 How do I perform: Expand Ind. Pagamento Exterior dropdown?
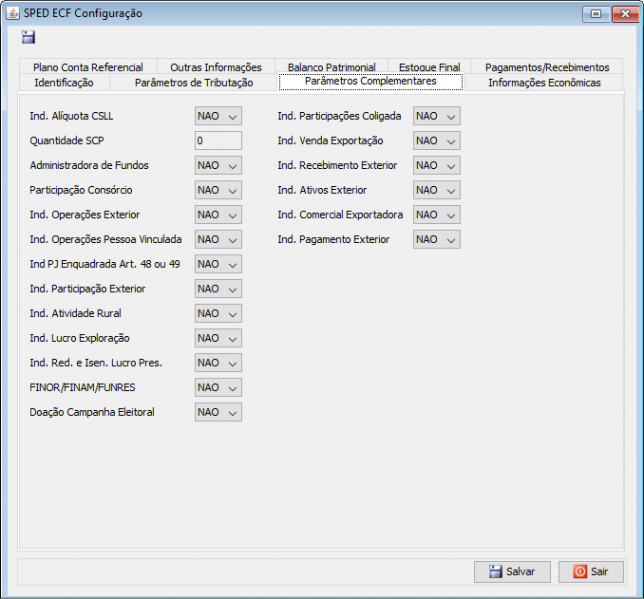pyautogui.click(x=437, y=239)
